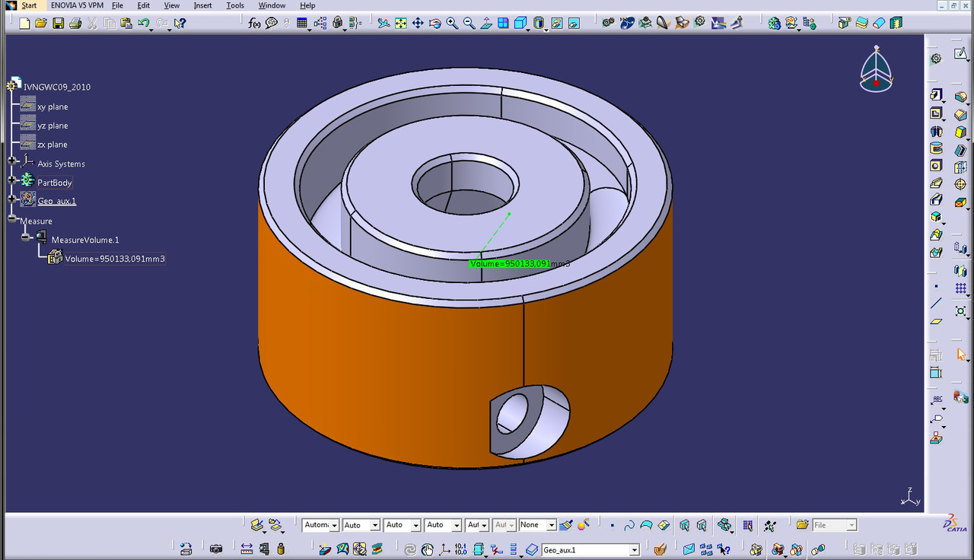Image resolution: width=974 pixels, height=560 pixels.
Task: Select MeasureVolume.1 in the tree
Action: pos(85,240)
